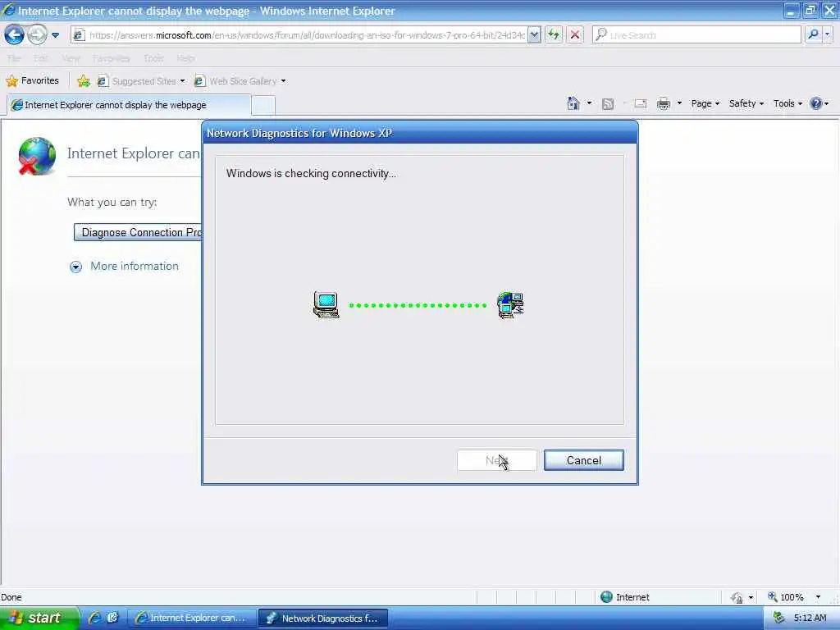Open the Help menu

pyautogui.click(x=185, y=58)
